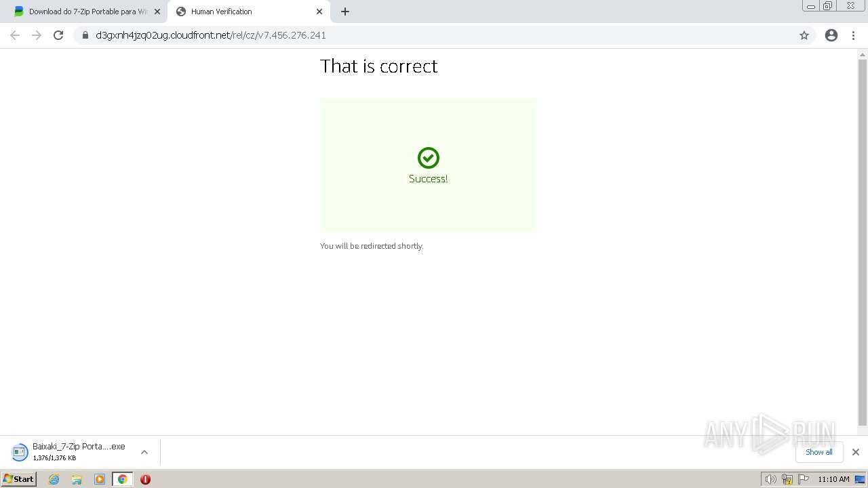The height and width of the screenshot is (488, 868).
Task: Bookmark this page with the star
Action: click(x=804, y=35)
